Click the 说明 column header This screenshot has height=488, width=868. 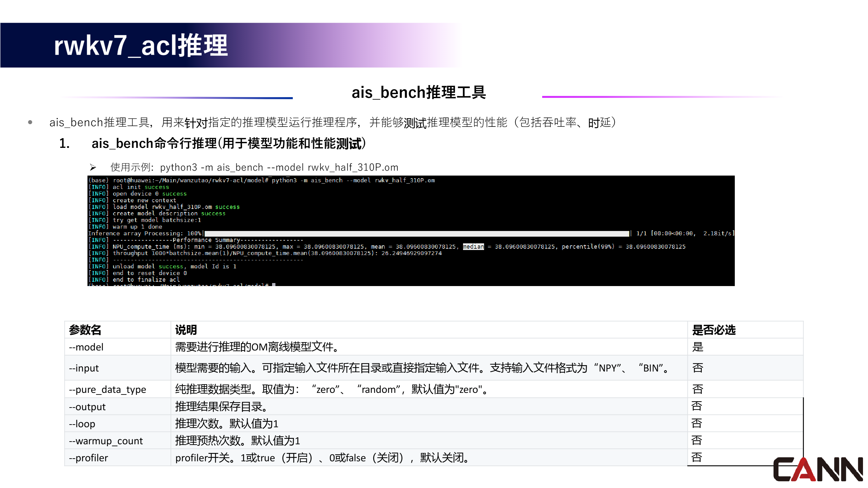pos(186,330)
